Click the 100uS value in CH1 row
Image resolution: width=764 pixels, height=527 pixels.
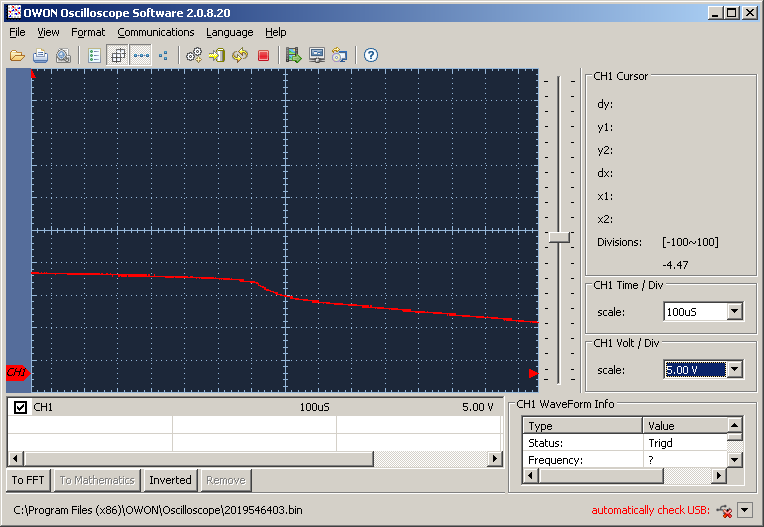[x=314, y=407]
